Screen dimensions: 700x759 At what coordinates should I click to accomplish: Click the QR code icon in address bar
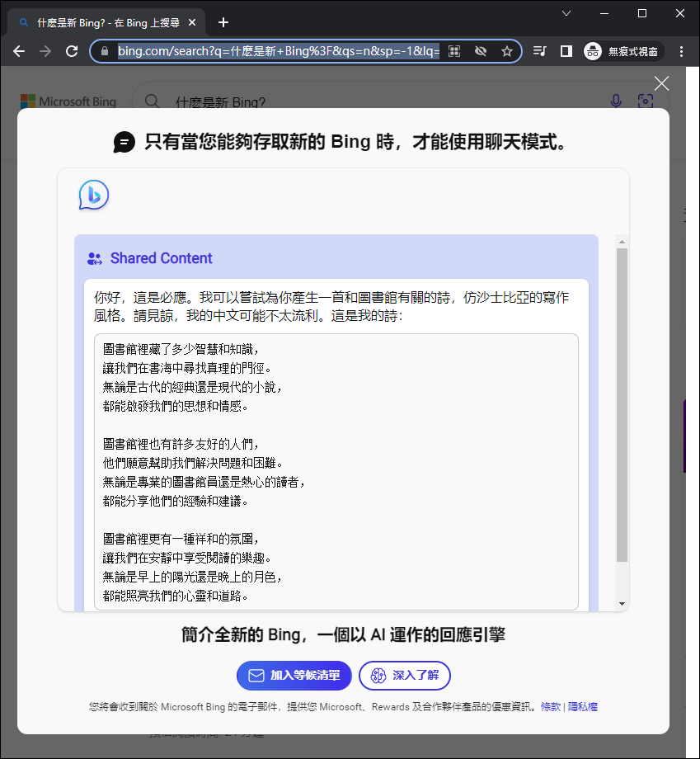click(454, 51)
